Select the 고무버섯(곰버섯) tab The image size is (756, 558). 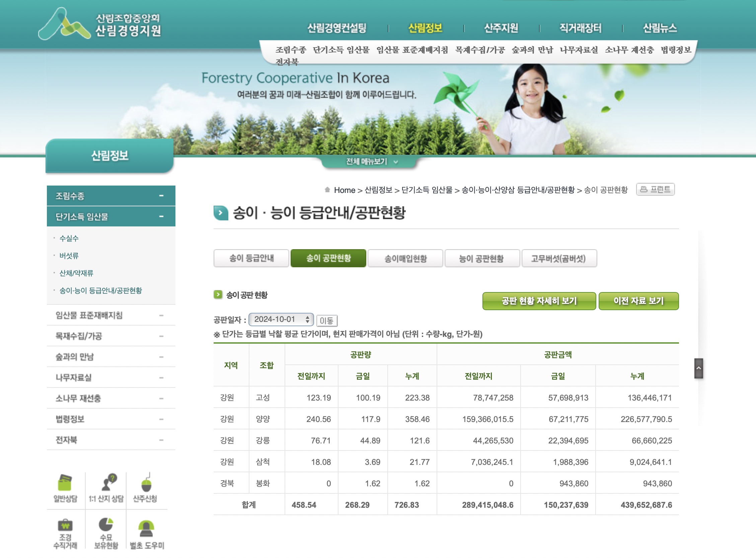(x=560, y=258)
